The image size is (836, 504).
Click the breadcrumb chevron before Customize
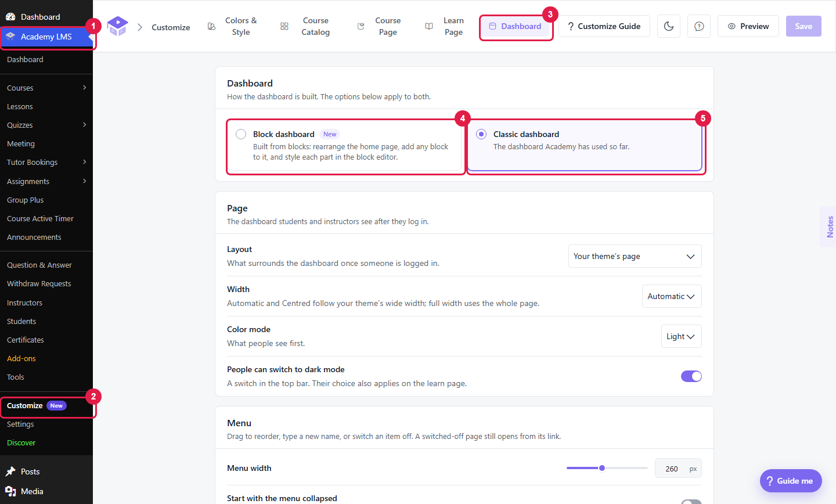point(140,27)
